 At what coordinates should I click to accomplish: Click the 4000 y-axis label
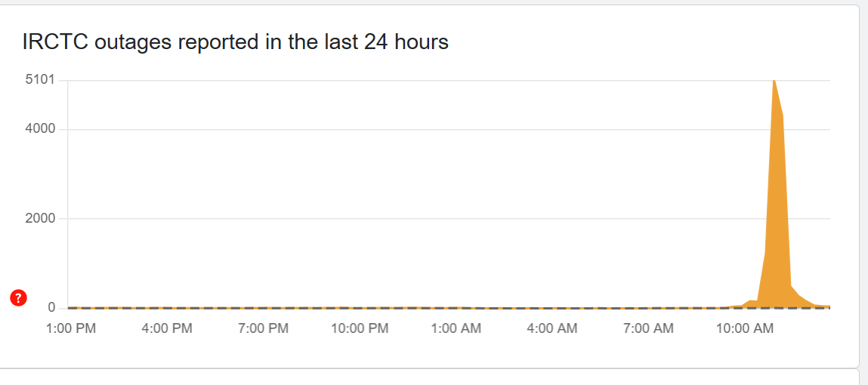pyautogui.click(x=41, y=129)
